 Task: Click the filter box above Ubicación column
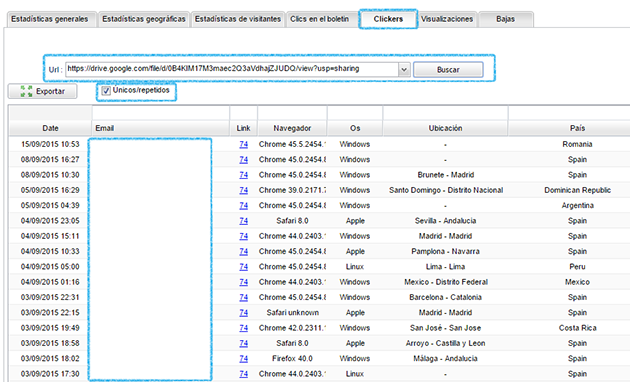coord(445,113)
